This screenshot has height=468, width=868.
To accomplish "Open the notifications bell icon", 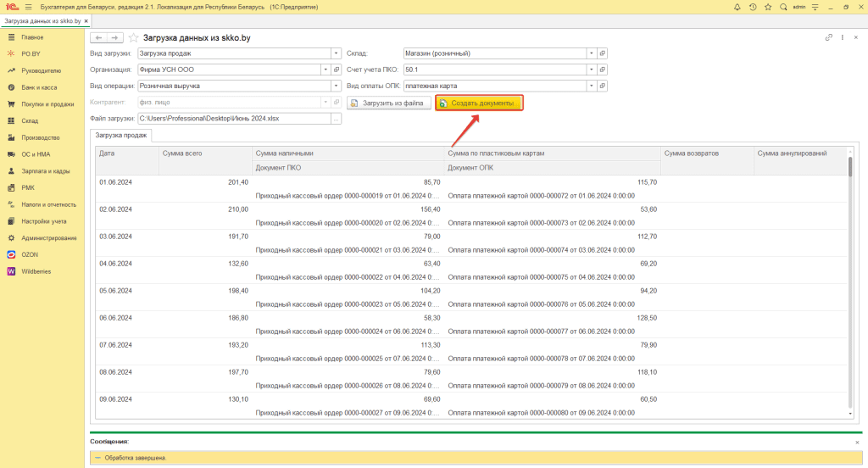I will click(737, 7).
